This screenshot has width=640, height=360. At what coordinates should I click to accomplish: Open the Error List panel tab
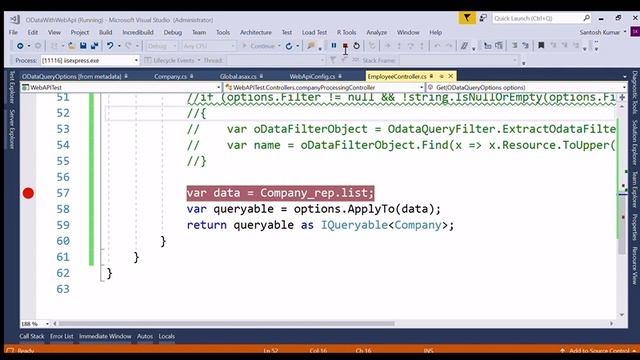click(x=62, y=336)
